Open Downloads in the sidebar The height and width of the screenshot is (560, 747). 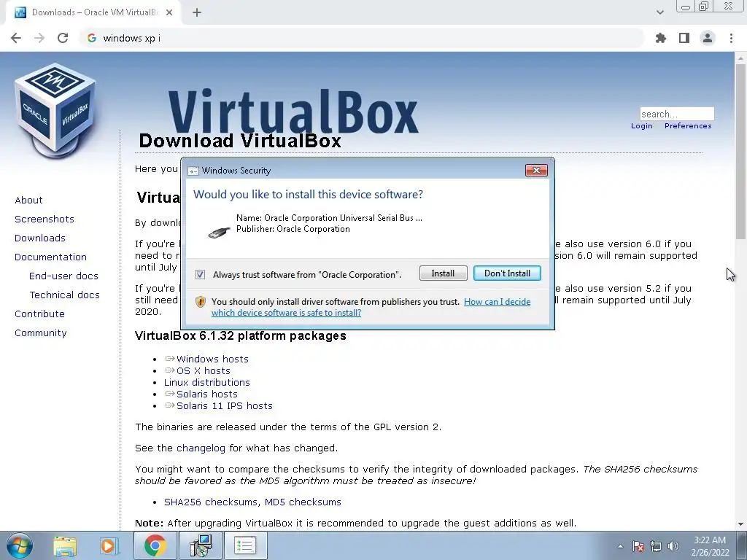[x=40, y=238]
